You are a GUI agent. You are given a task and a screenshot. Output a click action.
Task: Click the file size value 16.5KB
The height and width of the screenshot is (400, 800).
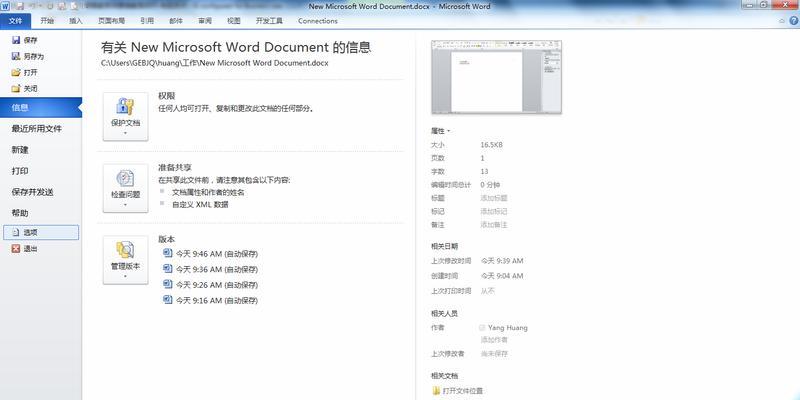[x=491, y=145]
